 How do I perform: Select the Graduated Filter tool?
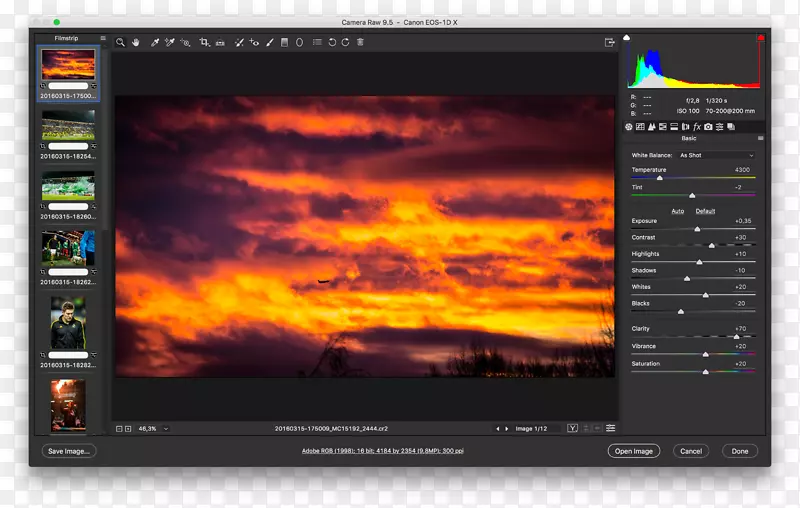tap(285, 42)
